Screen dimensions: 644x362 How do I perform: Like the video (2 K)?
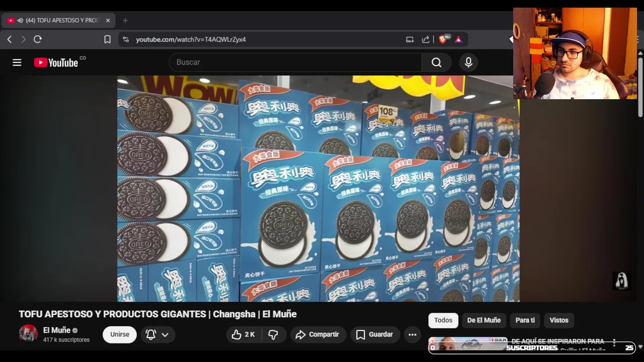[x=244, y=334]
